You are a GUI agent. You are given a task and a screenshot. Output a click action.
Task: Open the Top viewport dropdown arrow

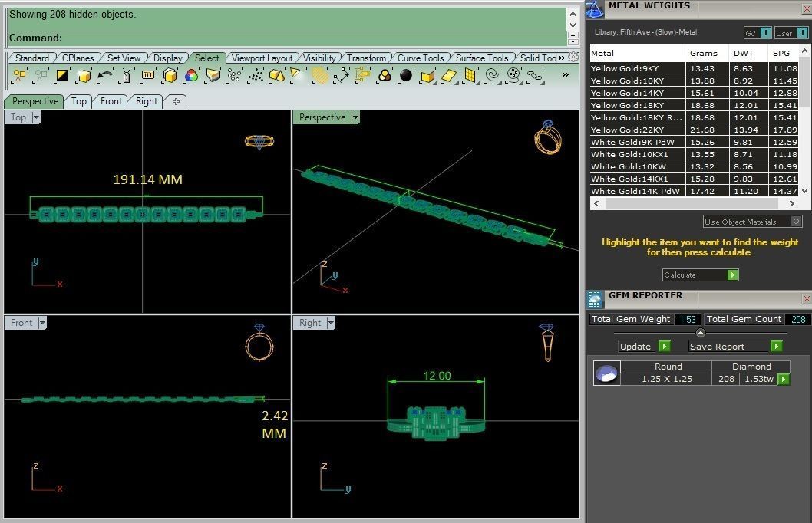[x=36, y=117]
